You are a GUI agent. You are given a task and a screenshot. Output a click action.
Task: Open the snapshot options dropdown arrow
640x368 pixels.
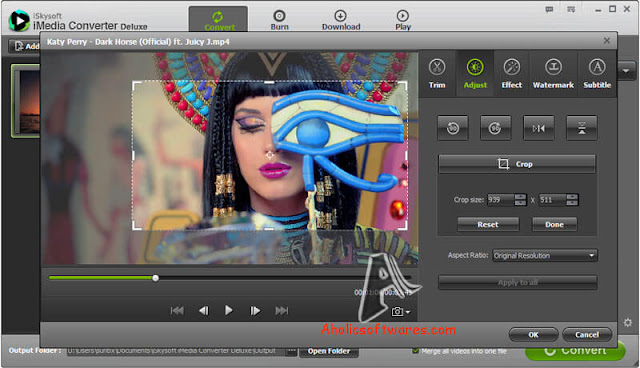pyautogui.click(x=407, y=312)
